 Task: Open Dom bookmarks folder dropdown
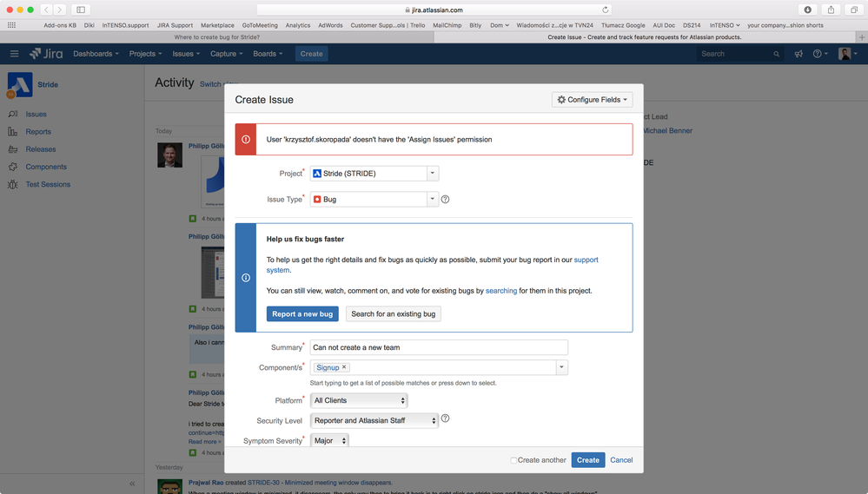(x=500, y=25)
